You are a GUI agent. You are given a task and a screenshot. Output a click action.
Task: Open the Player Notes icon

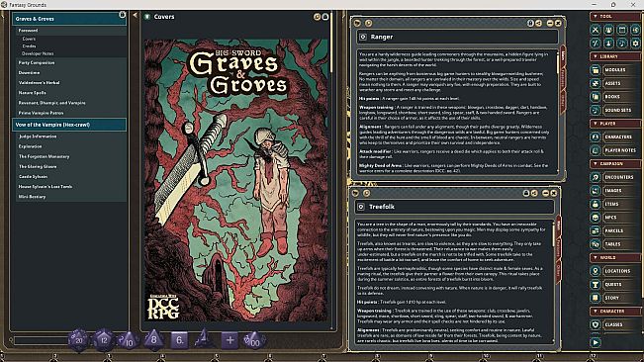(x=596, y=150)
